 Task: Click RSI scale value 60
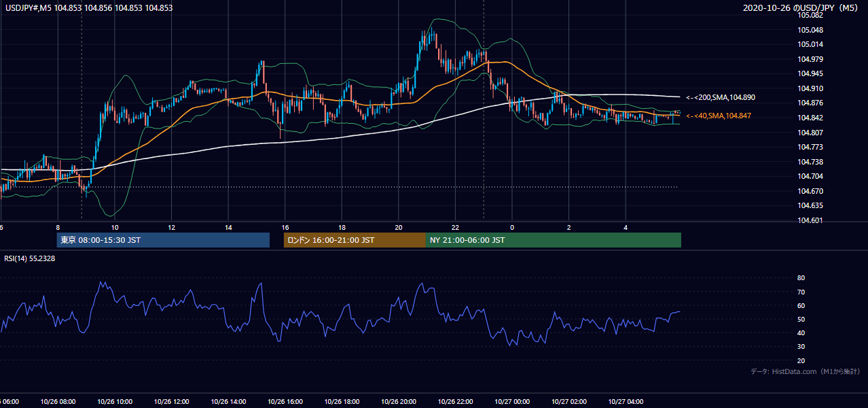coord(801,305)
